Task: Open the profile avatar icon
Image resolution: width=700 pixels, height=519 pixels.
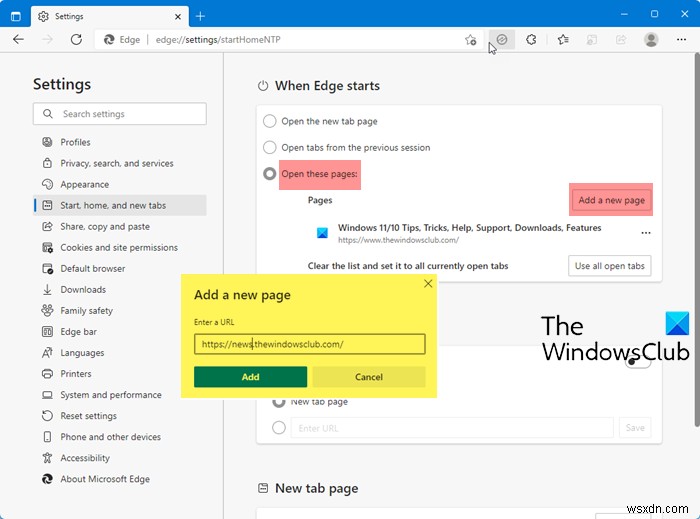Action: point(651,39)
